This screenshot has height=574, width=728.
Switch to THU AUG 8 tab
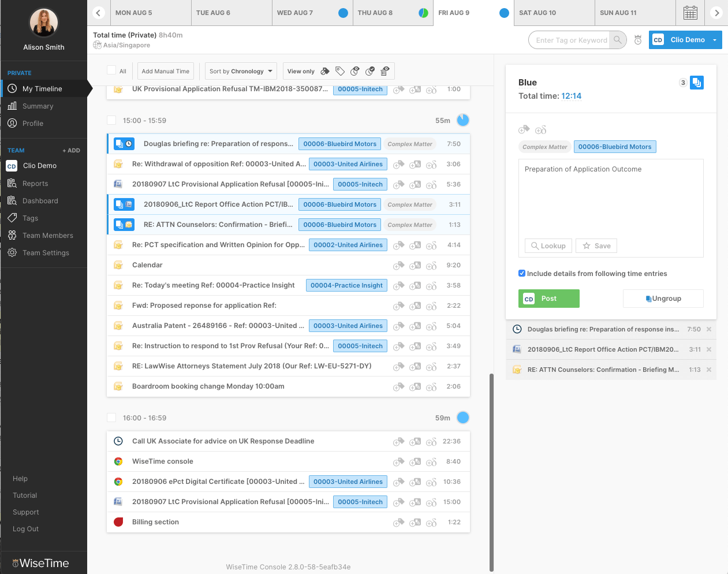point(393,13)
